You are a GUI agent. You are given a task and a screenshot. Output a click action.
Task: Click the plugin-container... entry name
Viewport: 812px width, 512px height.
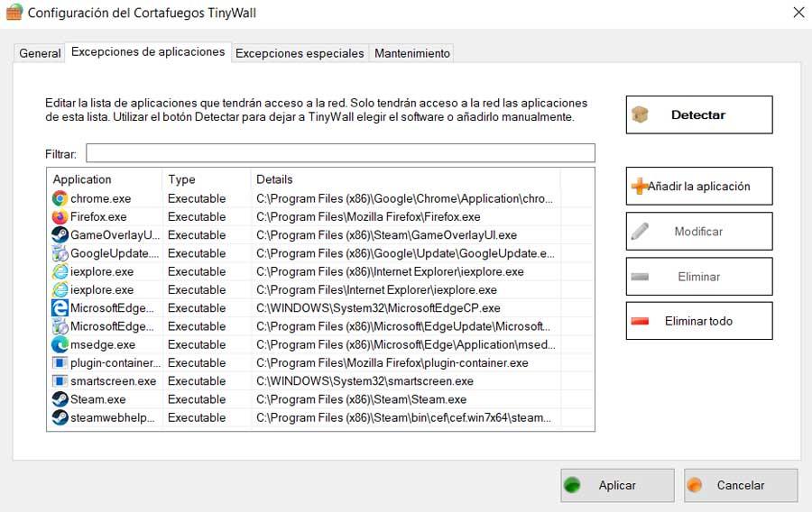coord(115,362)
